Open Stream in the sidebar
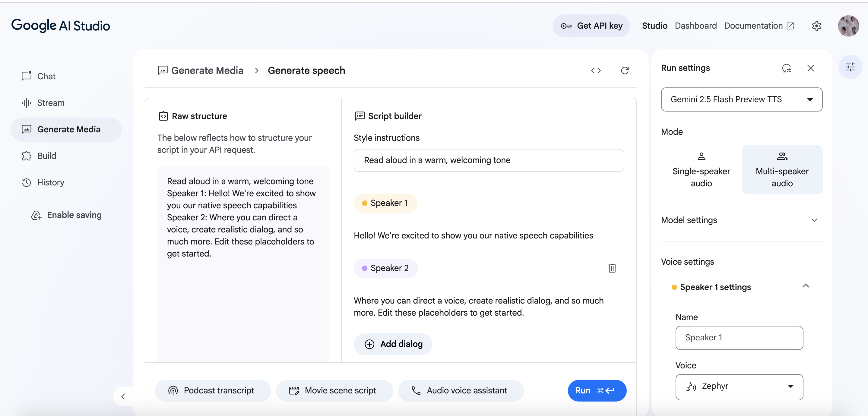The width and height of the screenshot is (868, 416). pos(66,103)
